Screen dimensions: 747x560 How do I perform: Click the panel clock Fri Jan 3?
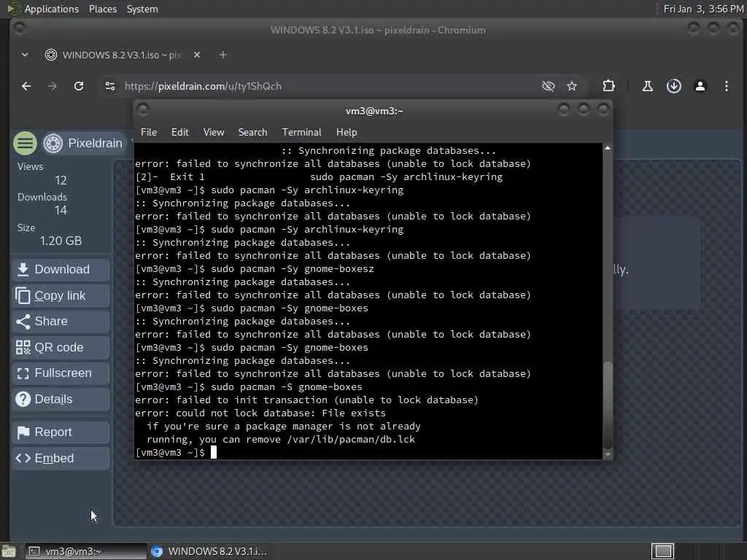coord(703,9)
